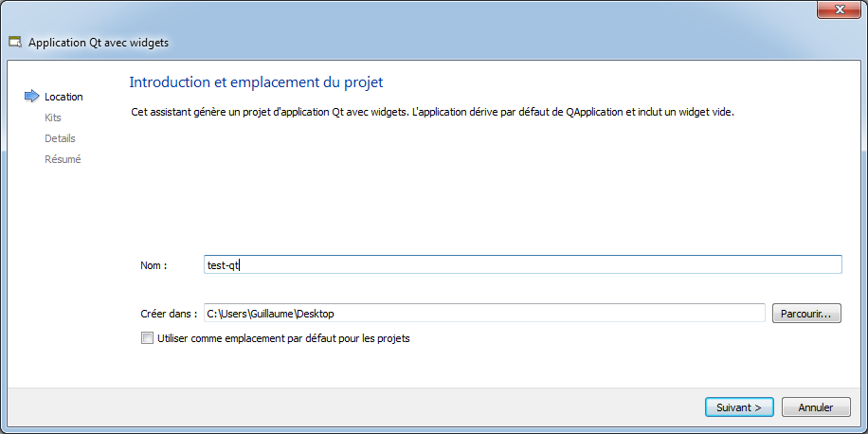Proceed with the Suivant > button
Viewport: 868px width, 434px height.
[x=738, y=407]
